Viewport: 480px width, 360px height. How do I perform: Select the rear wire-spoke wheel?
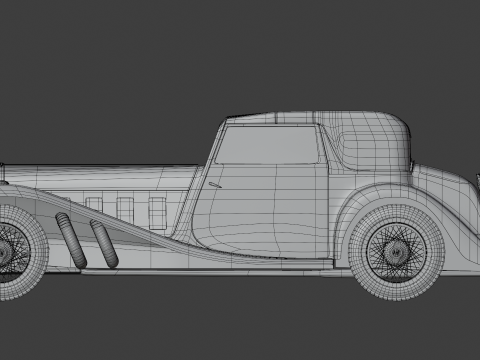[x=397, y=253]
